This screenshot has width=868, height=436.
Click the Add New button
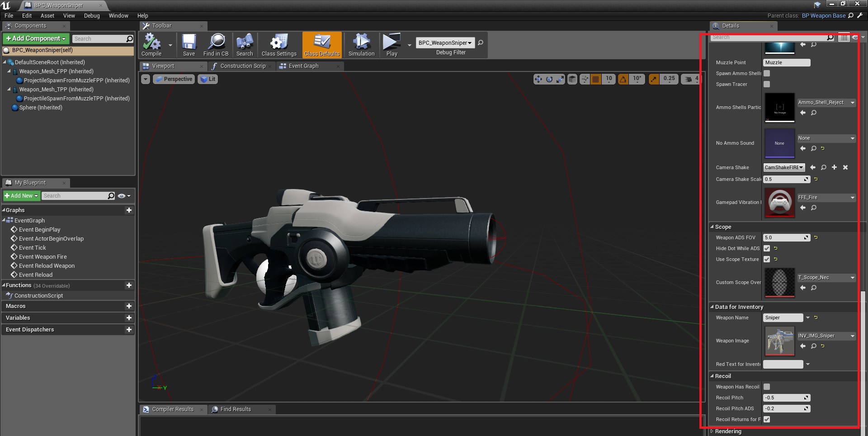click(x=21, y=196)
